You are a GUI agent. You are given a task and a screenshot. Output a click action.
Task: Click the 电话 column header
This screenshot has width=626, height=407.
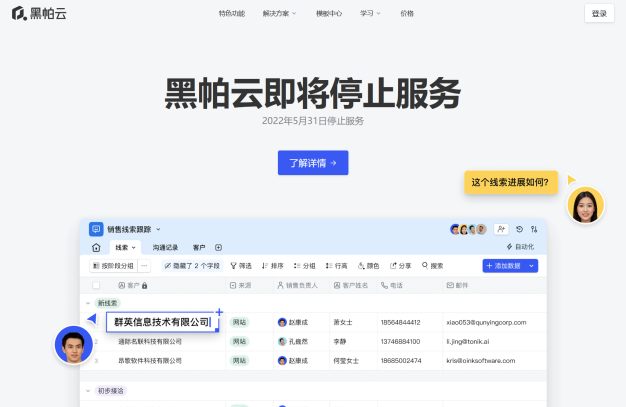point(392,285)
